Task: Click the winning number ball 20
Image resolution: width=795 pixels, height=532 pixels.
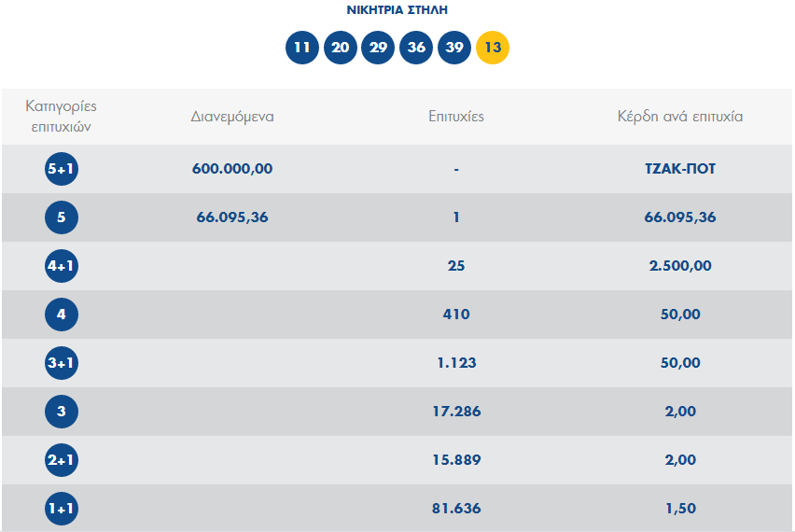Action: (x=341, y=48)
